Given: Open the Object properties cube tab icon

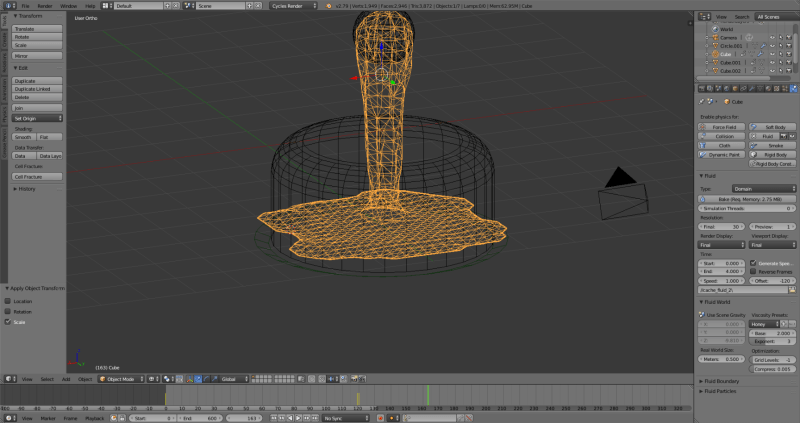Looking at the screenshot, I should pos(735,88).
